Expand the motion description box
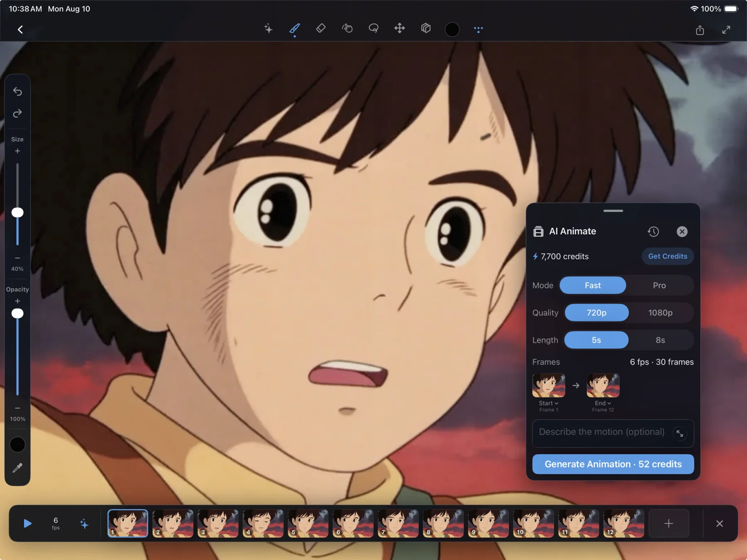 pos(680,433)
